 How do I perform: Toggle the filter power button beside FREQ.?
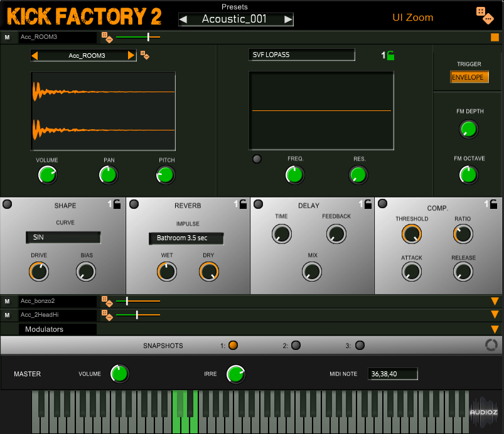257,159
